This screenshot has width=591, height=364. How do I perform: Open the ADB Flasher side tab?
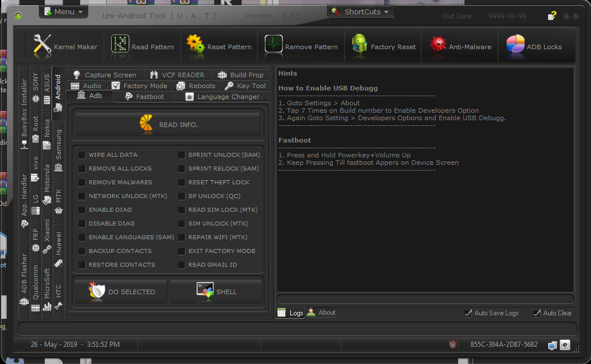coord(24,279)
